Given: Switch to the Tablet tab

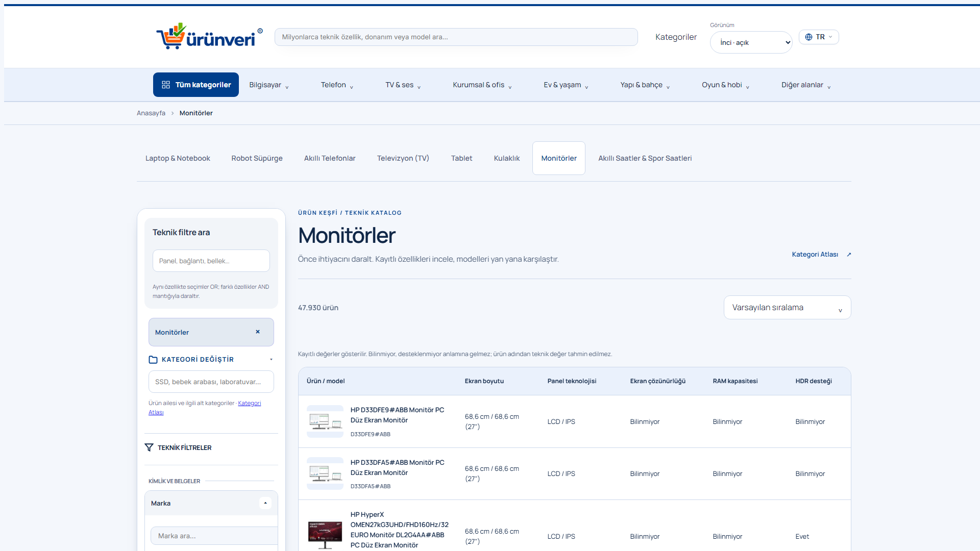Looking at the screenshot, I should [461, 158].
